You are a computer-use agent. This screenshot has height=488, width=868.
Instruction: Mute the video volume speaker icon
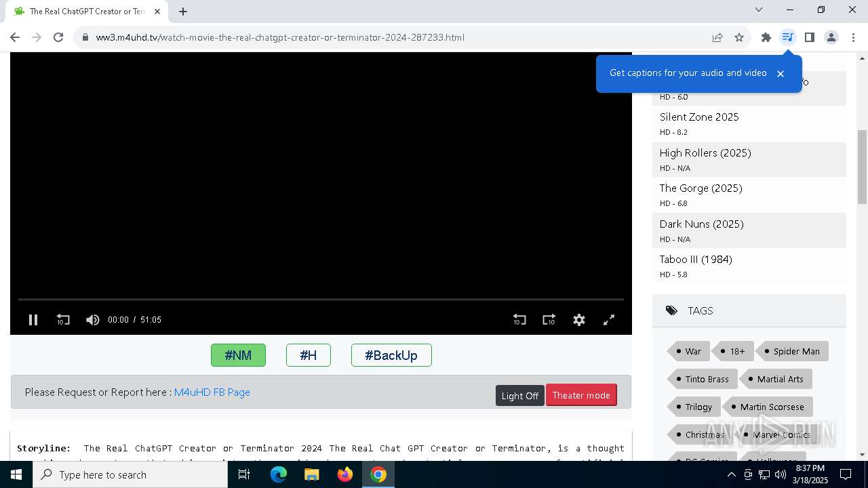pyautogui.click(x=93, y=320)
